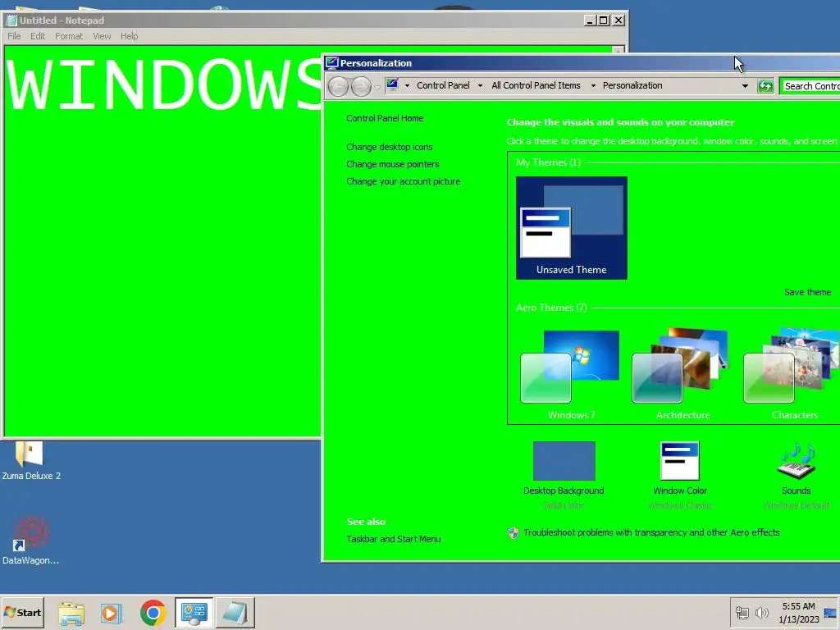The height and width of the screenshot is (630, 840).
Task: Click the Search Control Panel field
Action: pyautogui.click(x=810, y=85)
